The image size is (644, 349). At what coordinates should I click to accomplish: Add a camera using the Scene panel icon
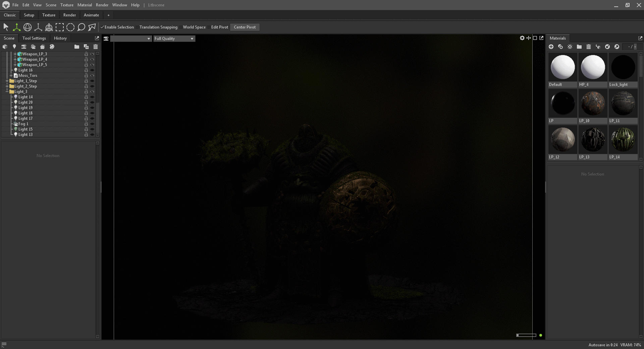point(23,47)
